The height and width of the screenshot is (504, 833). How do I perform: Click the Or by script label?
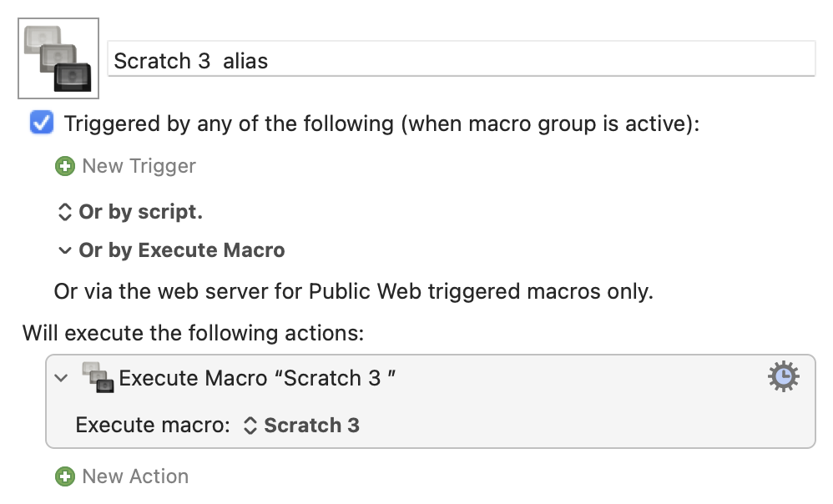pos(141,212)
